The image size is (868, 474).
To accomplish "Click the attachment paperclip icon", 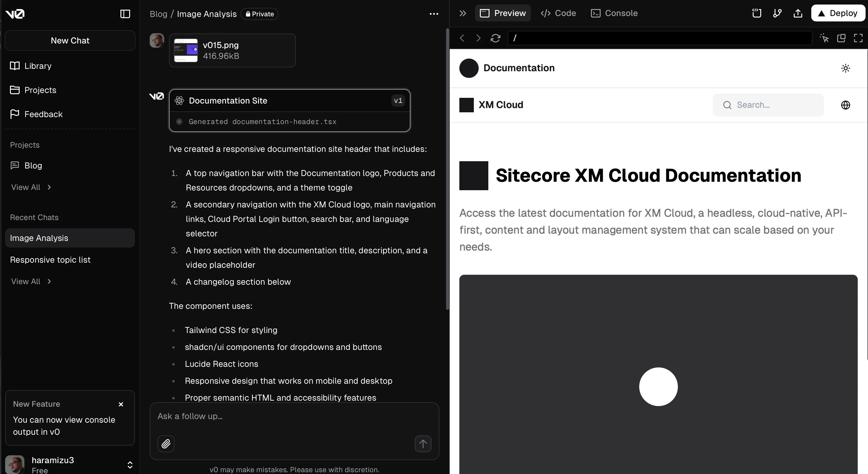I will 166,444.
